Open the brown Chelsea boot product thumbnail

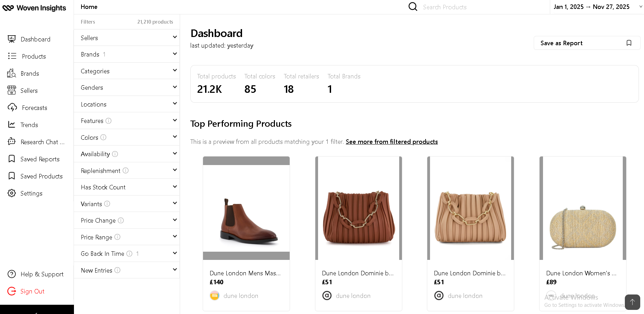[x=246, y=208]
